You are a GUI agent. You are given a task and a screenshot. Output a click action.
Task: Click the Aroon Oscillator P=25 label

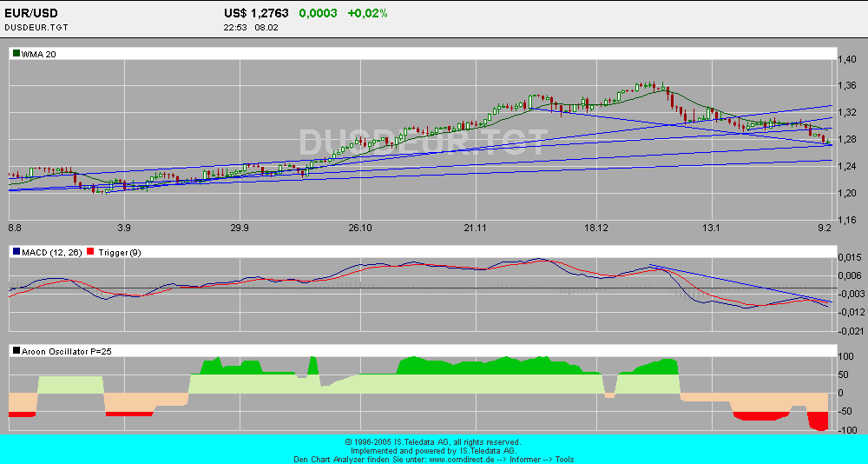pos(67,351)
